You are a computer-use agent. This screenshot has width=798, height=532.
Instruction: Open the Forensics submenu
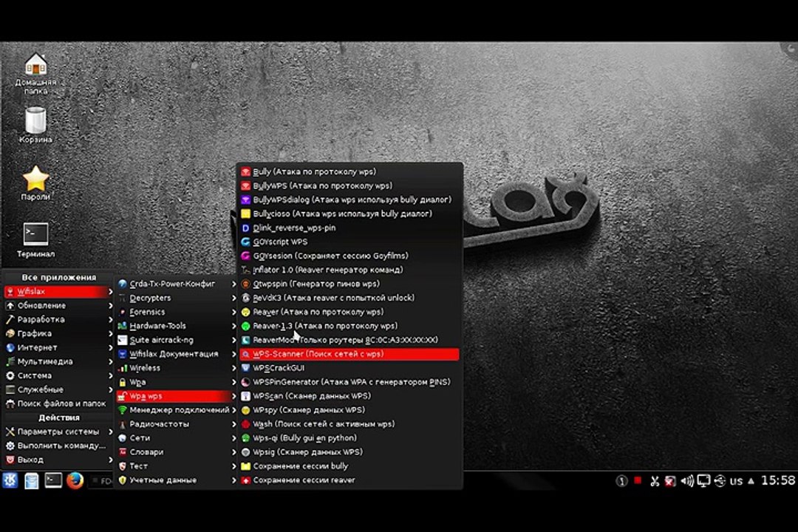point(177,312)
